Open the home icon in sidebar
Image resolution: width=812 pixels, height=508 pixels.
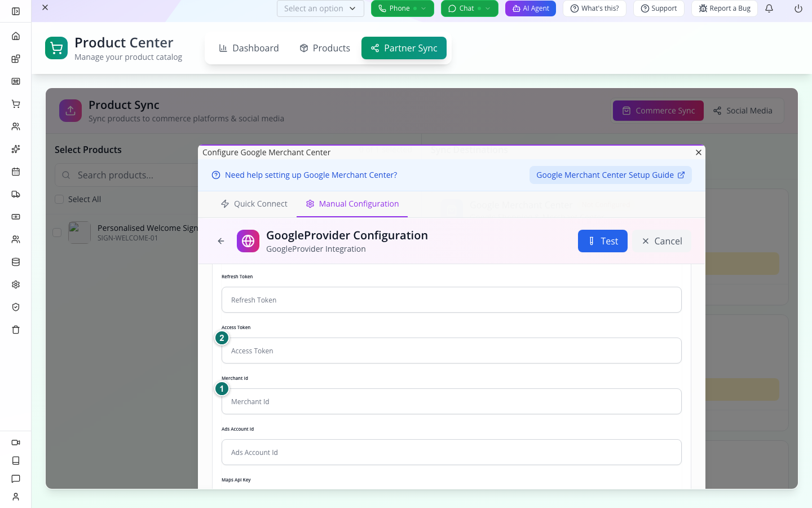pos(16,36)
